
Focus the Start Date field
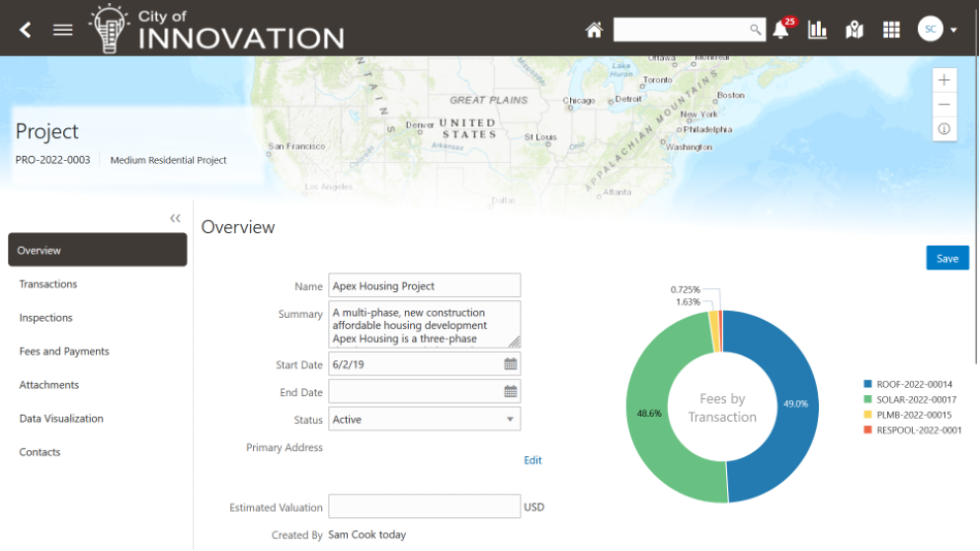tap(416, 364)
